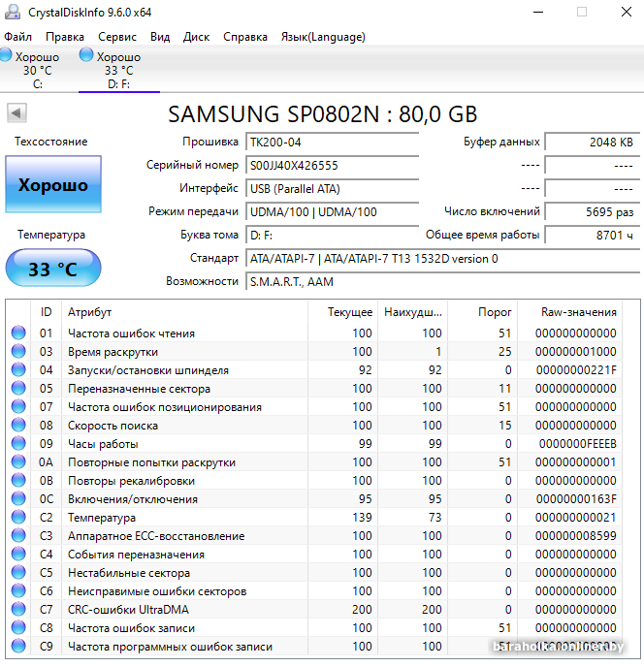Click the Возможности field S.M.A.R.T., AAM
The width and height of the screenshot is (644, 667).
tap(442, 281)
